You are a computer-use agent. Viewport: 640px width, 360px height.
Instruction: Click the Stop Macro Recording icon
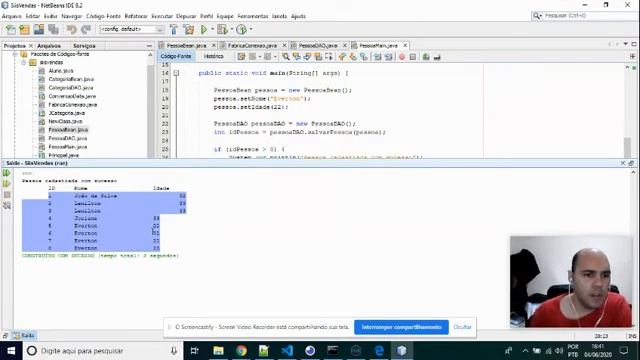click(413, 57)
